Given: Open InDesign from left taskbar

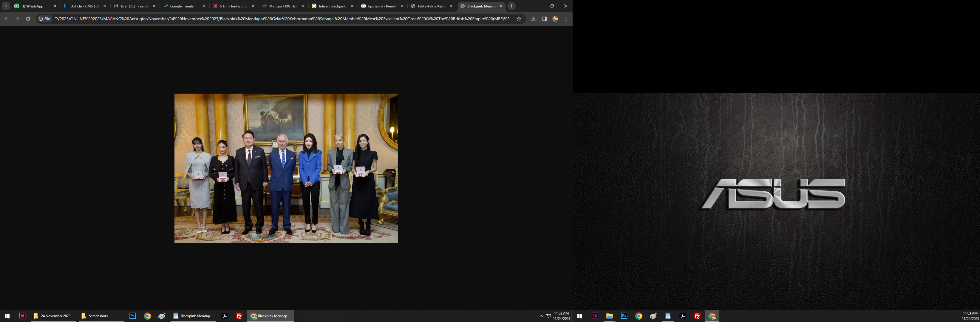Looking at the screenshot, I should click(22, 316).
